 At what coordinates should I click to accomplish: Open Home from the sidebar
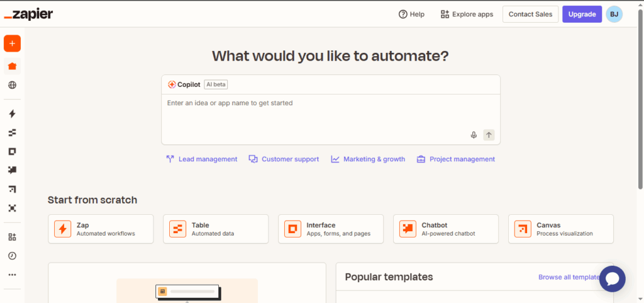click(12, 66)
